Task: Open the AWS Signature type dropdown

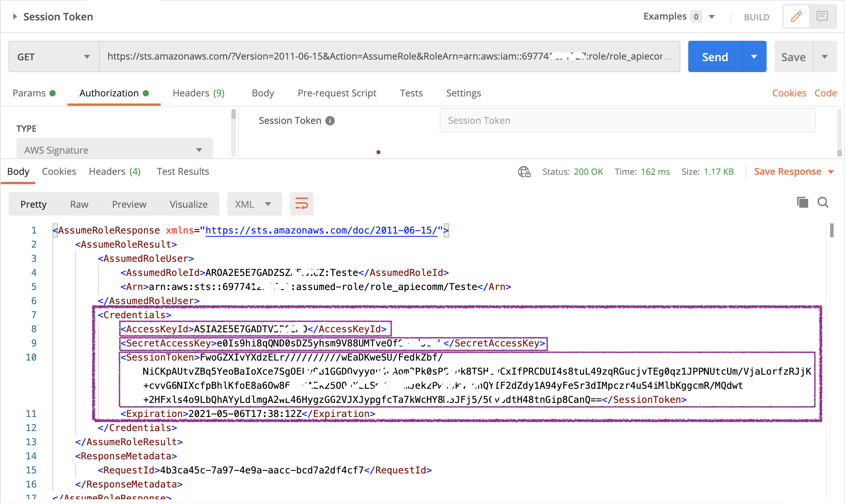Action: pos(114,149)
